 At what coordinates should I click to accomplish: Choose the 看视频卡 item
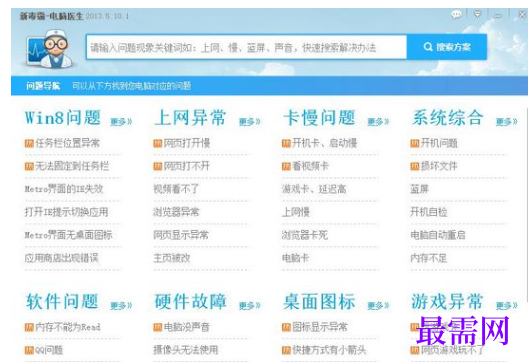coord(310,166)
